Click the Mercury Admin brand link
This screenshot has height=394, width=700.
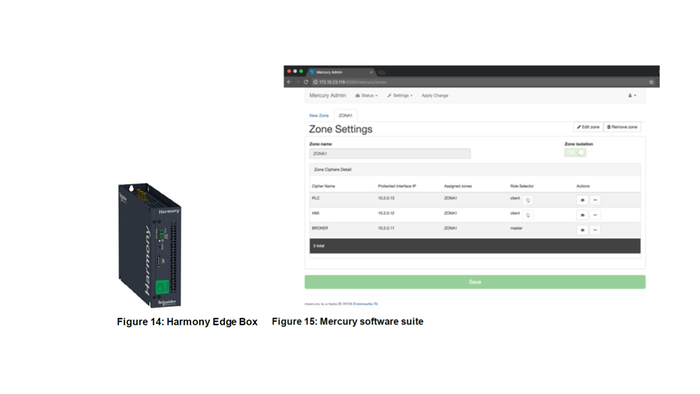328,95
